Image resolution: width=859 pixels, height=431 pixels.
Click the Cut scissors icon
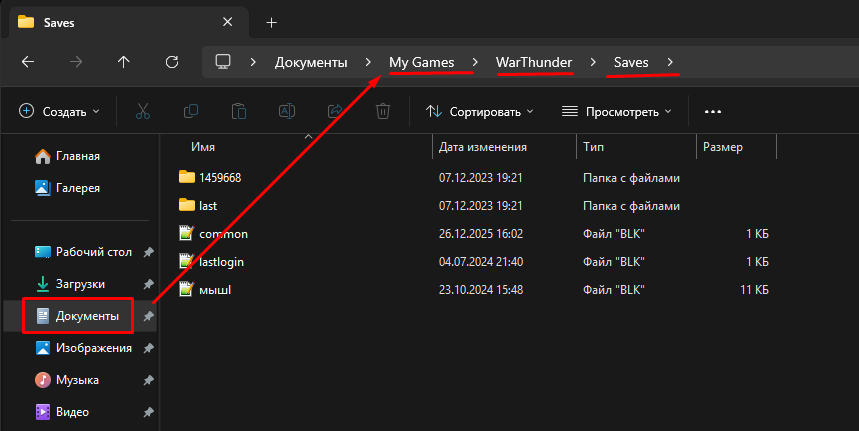pos(143,111)
